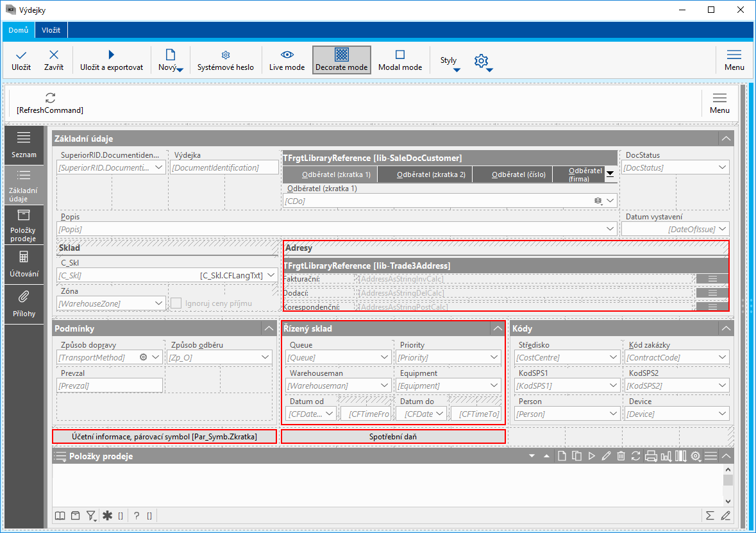Image resolution: width=756 pixels, height=533 pixels.
Task: Switch to Modal mode
Action: pos(399,60)
